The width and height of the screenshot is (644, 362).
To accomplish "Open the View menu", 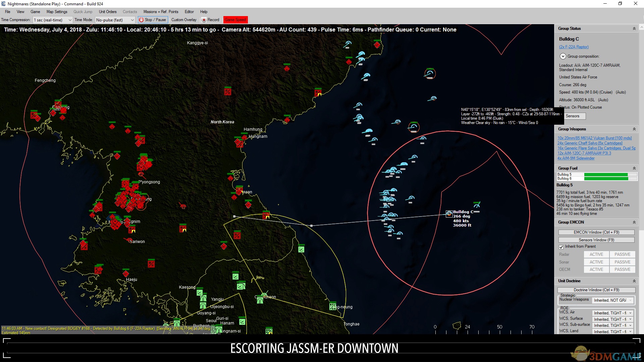I will click(x=20, y=12).
